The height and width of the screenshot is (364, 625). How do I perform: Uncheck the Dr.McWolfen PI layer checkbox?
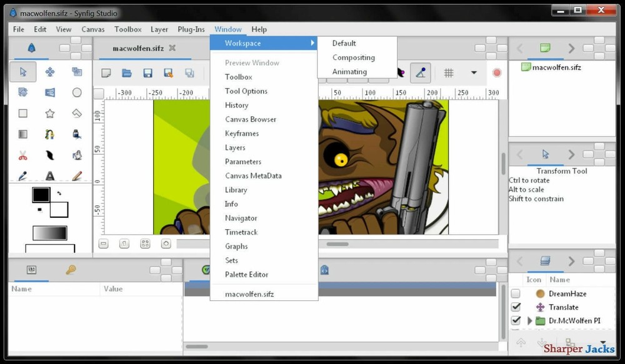click(x=516, y=320)
